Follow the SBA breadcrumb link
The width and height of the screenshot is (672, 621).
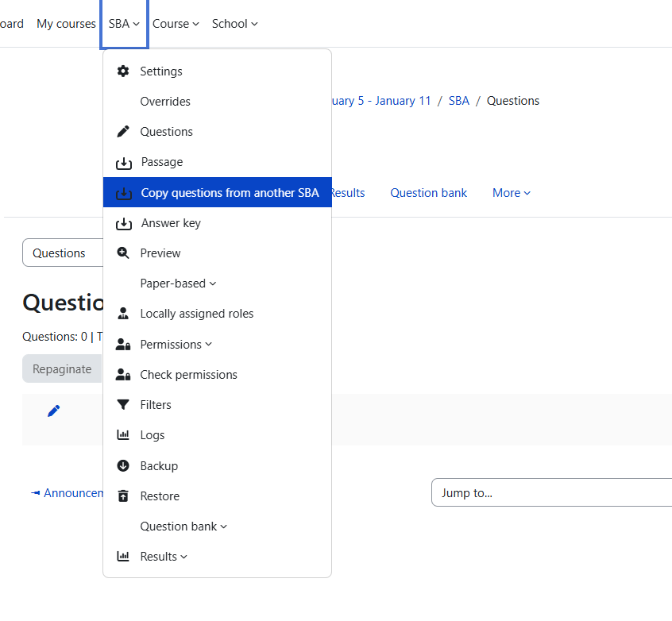[458, 101]
